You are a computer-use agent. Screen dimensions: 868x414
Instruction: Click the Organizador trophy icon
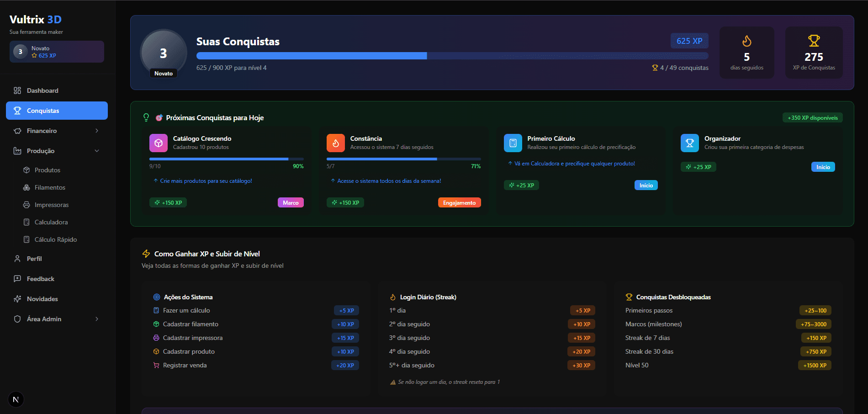pyautogui.click(x=689, y=143)
